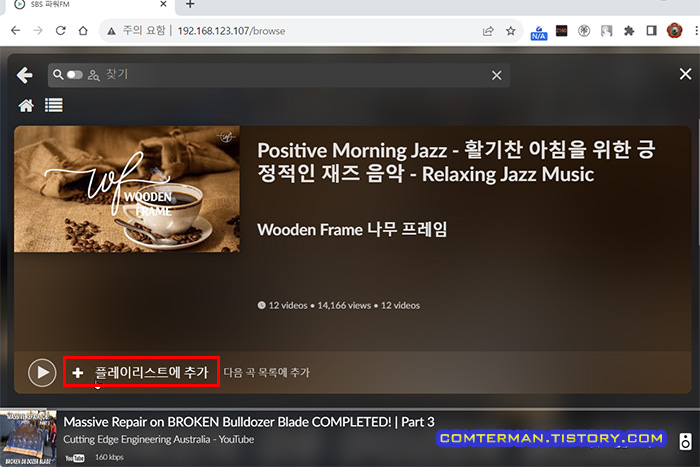Screen dimensions: 700x467
Task: Click the page vertical scrollbar
Action: coord(698,183)
